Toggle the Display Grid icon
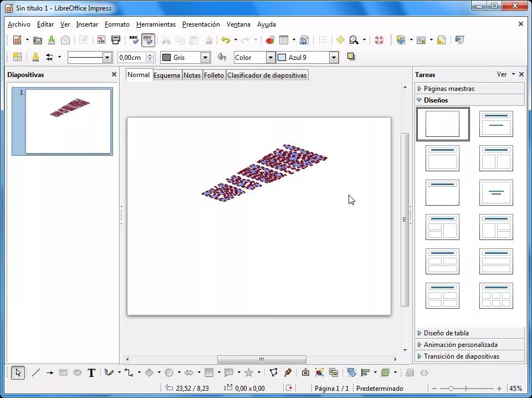 (x=323, y=40)
